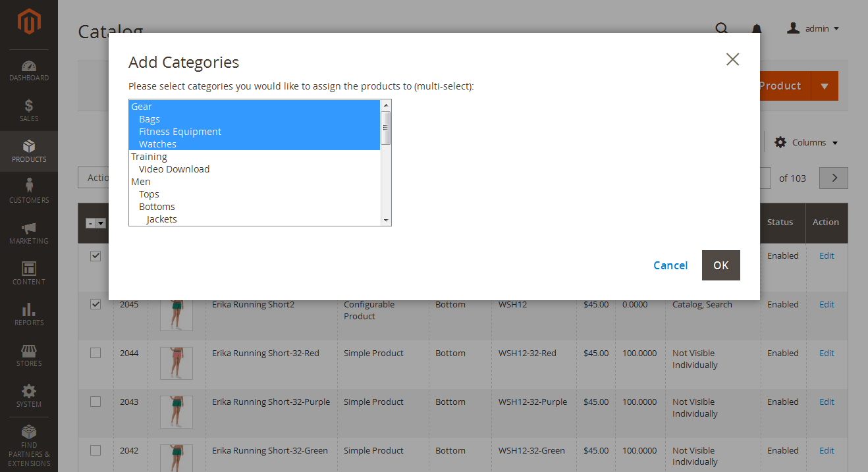Check the box for product 2044
868x472 pixels.
(x=95, y=353)
